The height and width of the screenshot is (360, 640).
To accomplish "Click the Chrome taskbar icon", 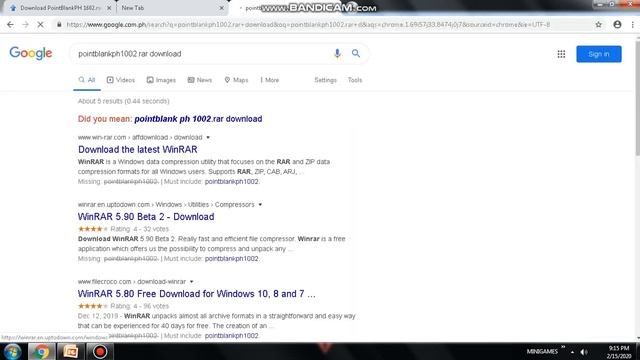I will 41,352.
